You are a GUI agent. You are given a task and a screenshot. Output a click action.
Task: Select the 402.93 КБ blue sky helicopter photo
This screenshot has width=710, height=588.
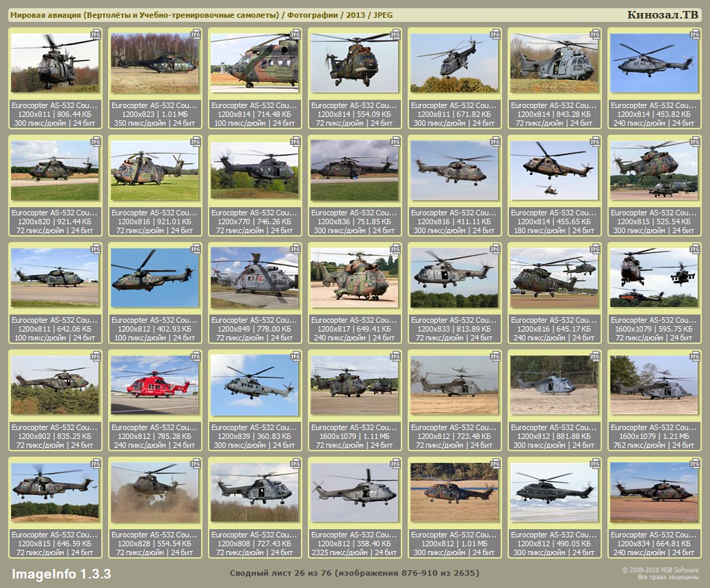(x=154, y=278)
